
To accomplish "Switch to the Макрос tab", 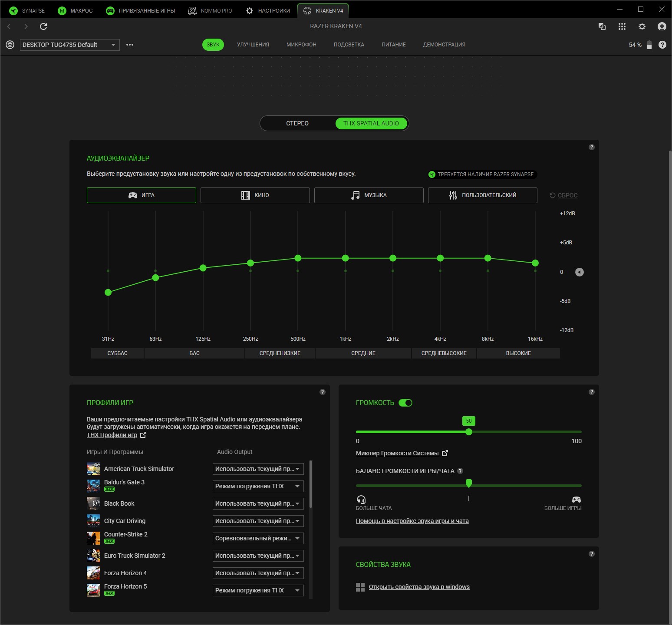I will [x=76, y=11].
